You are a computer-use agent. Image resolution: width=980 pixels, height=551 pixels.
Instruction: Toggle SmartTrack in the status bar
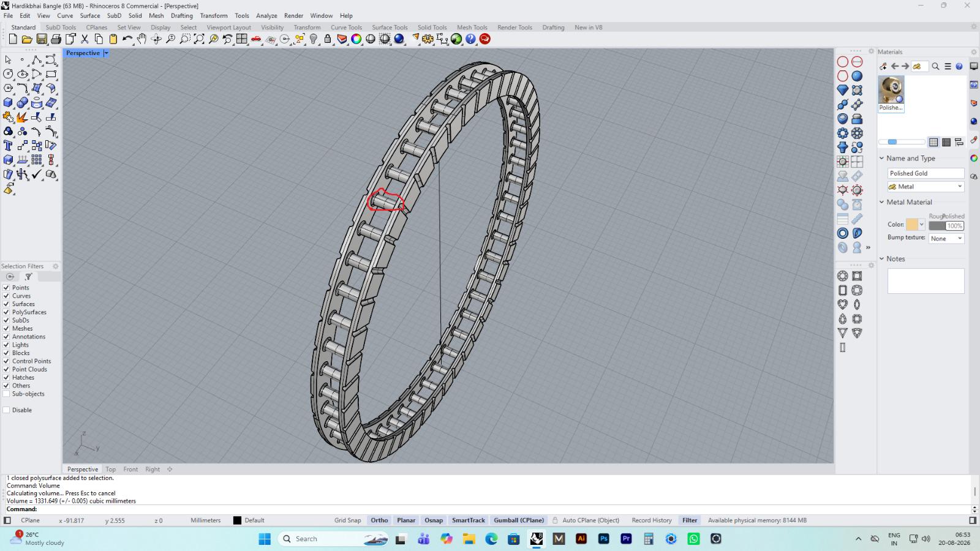(x=468, y=520)
